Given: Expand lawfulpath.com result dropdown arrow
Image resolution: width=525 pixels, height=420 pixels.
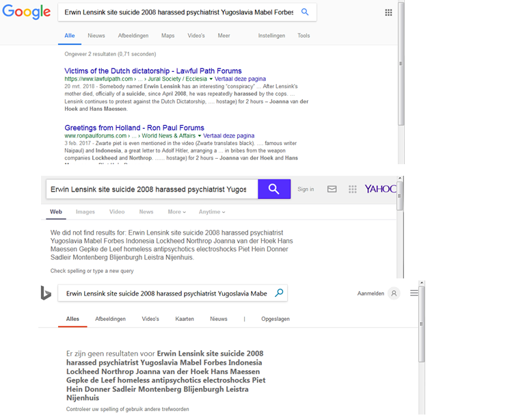Looking at the screenshot, I should [x=211, y=79].
